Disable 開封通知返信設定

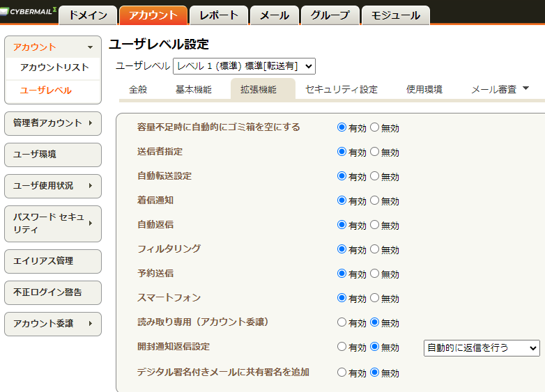[374, 347]
